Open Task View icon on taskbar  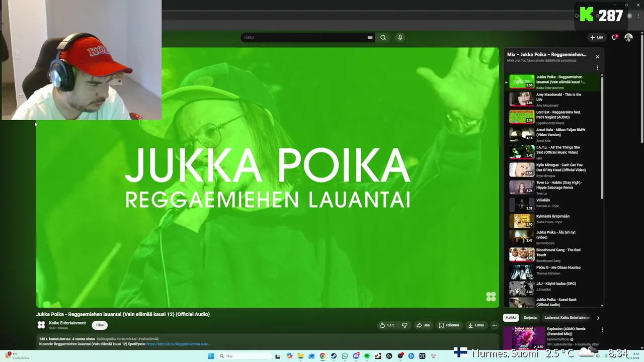coord(278,356)
